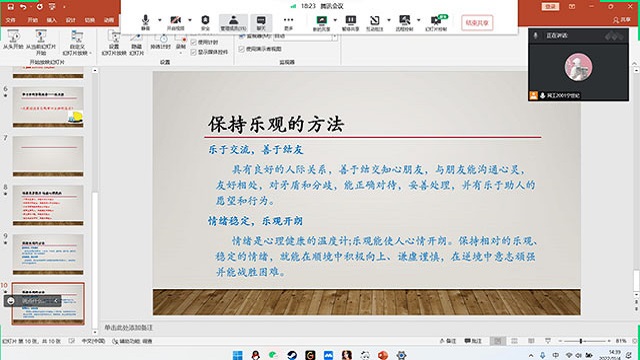640x360 pixels.
Task: Switch to the Transitions (切换) ribbon tab
Action: [x=89, y=20]
